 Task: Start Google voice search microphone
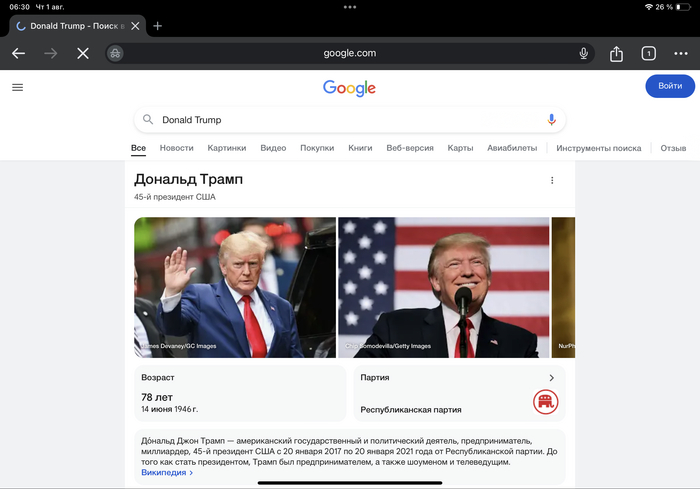tap(551, 120)
